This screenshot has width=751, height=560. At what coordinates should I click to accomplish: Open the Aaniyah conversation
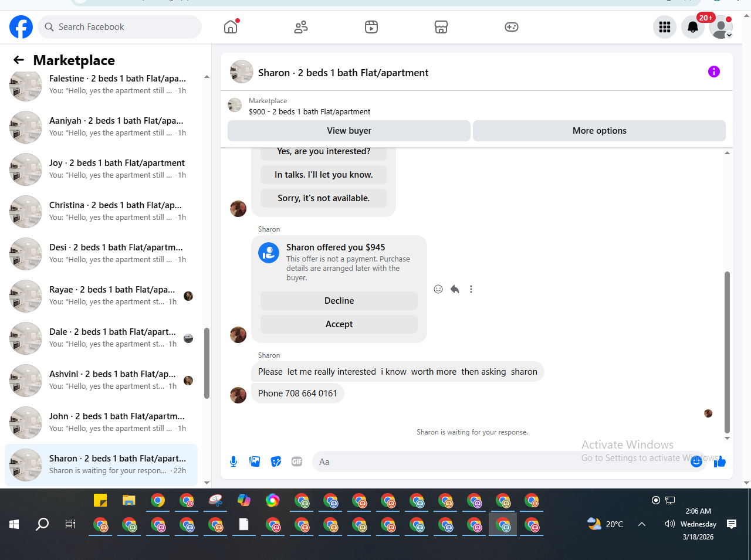pos(101,127)
